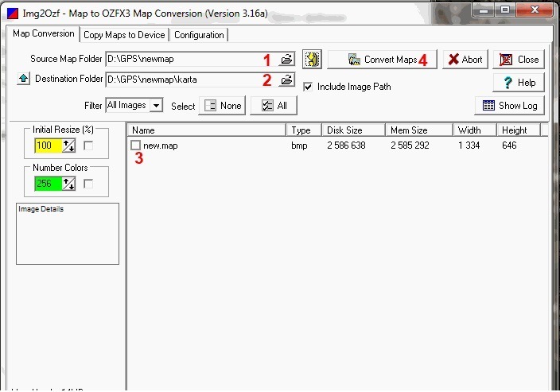Check the new.map file checkbox
The image size is (560, 392).
pyautogui.click(x=136, y=146)
